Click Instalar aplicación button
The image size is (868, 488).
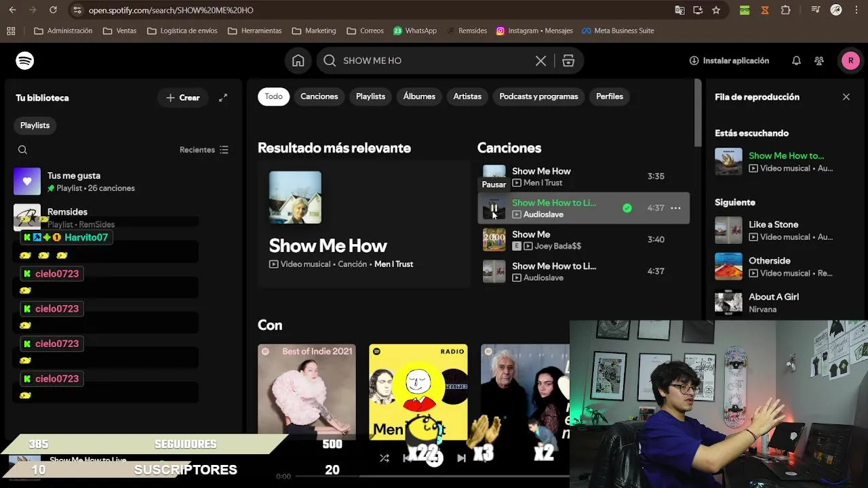click(729, 60)
